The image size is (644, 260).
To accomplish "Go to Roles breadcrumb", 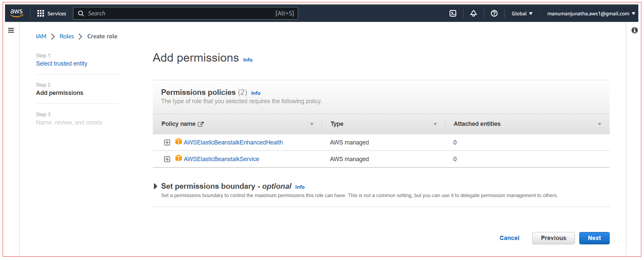I will pos(67,36).
